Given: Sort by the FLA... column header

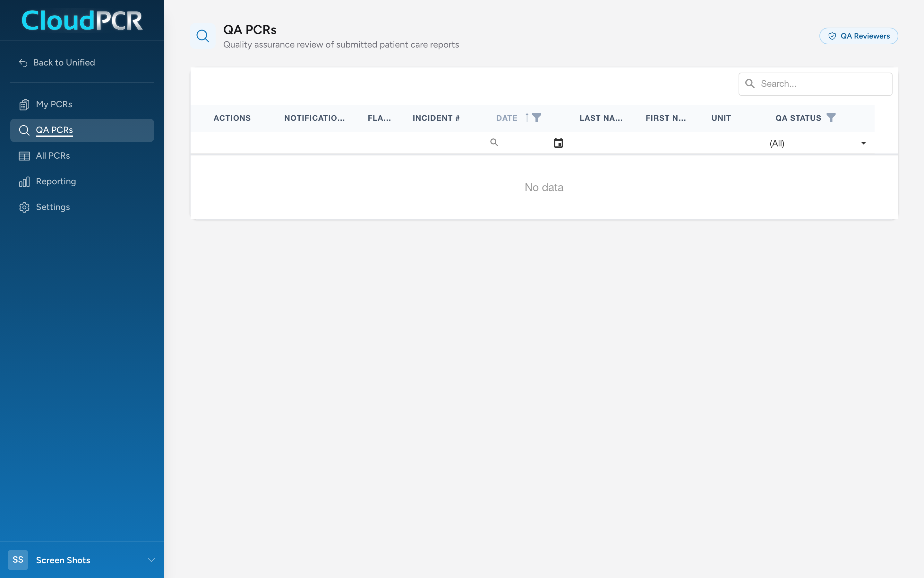Looking at the screenshot, I should tap(379, 118).
